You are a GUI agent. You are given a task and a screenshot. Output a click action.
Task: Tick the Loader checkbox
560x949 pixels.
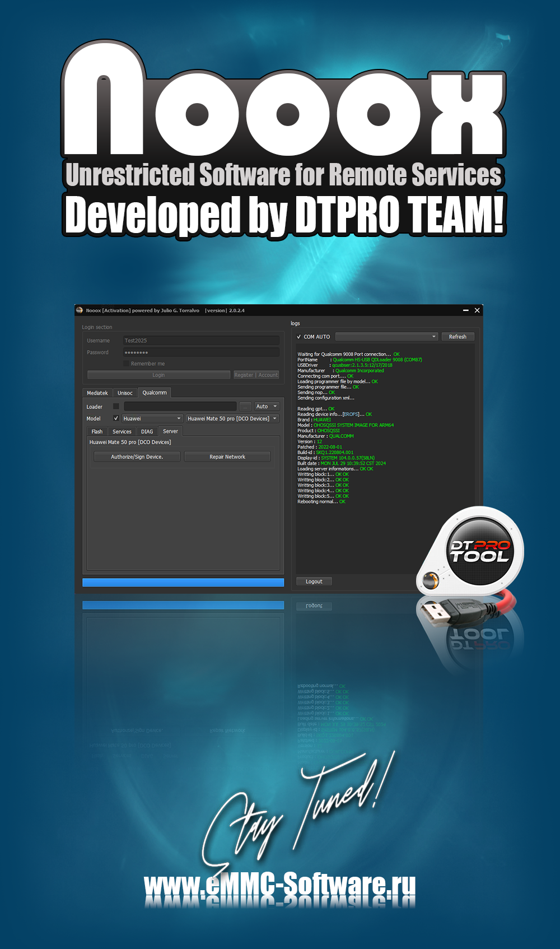(x=116, y=406)
